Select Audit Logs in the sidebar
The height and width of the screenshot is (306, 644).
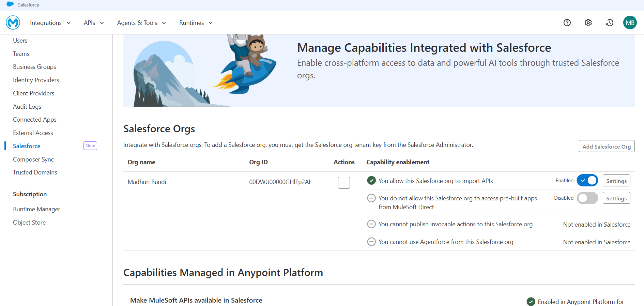(x=27, y=106)
